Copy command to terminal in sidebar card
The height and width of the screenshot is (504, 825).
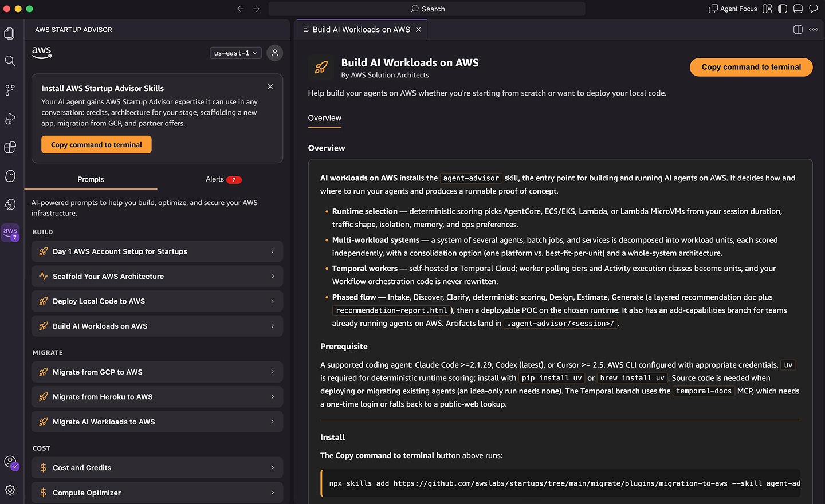[96, 144]
